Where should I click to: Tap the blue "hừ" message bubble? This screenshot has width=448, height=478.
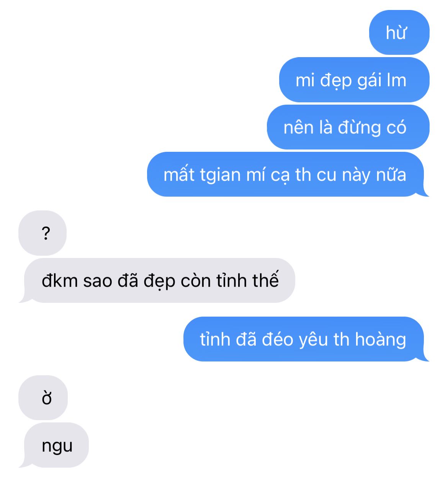399,33
